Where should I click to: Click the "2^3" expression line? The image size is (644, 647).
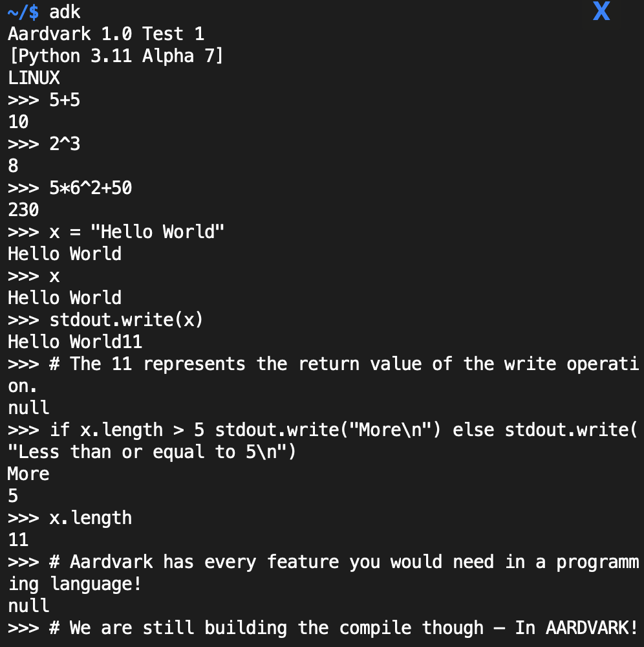(x=65, y=144)
